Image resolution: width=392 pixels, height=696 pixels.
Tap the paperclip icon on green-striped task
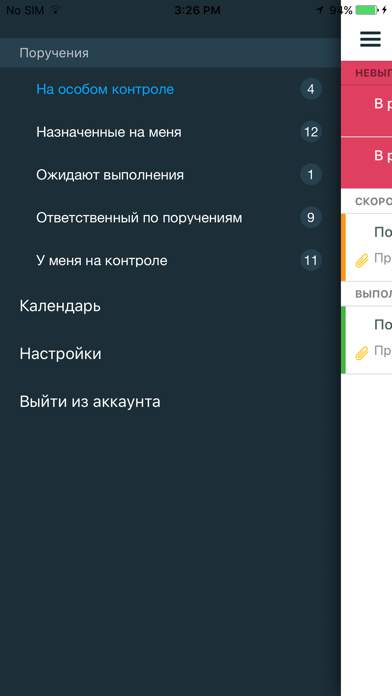point(362,353)
